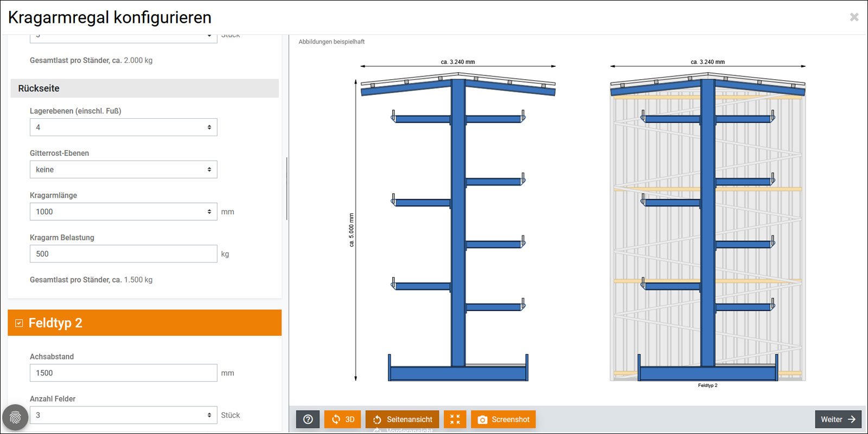
Task: Expand the Kragarmlänge dropdown
Action: tap(123, 212)
